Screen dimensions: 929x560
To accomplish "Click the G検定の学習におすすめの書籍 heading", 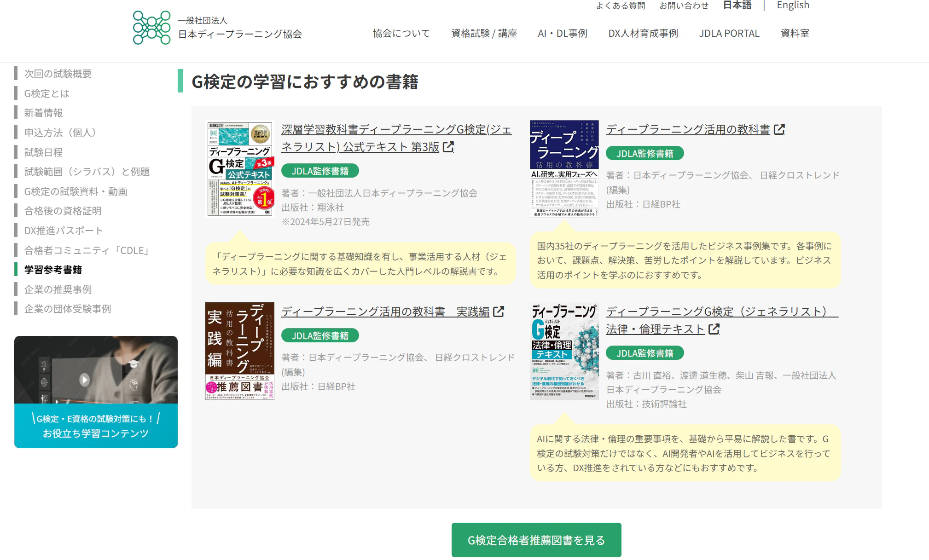I will pyautogui.click(x=305, y=82).
